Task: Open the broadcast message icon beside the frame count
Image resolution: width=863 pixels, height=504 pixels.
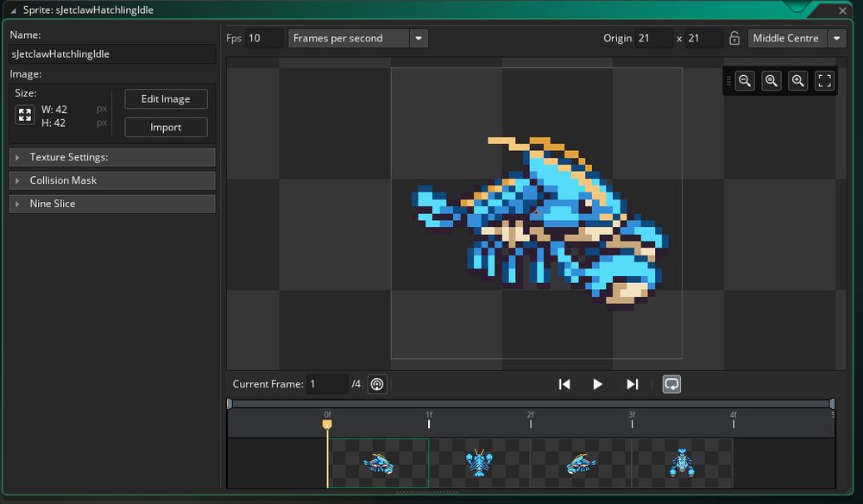Action: [377, 384]
